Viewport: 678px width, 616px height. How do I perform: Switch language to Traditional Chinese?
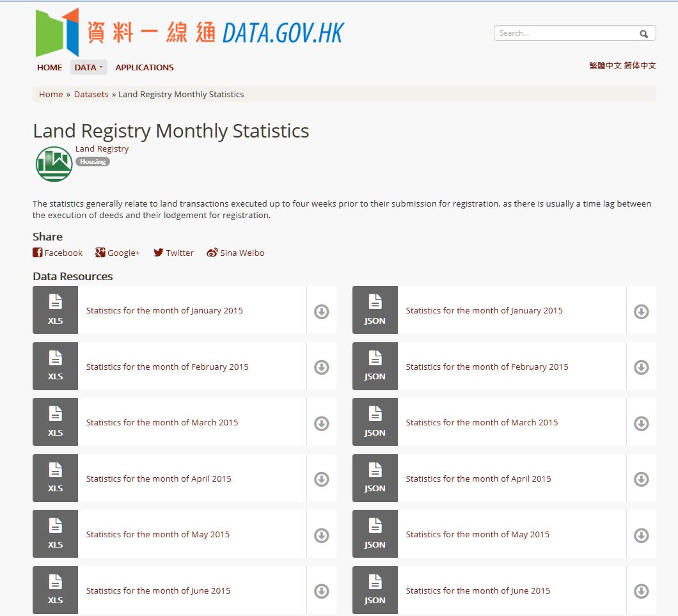point(605,65)
